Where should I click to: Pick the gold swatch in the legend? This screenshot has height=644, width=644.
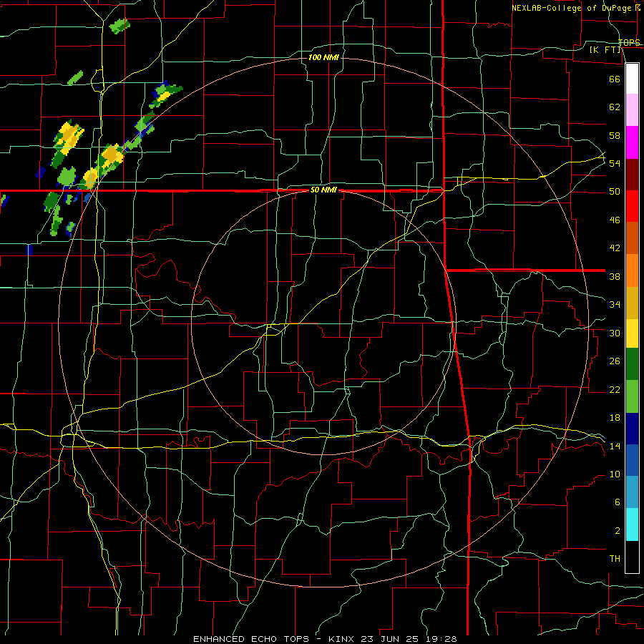tap(632, 303)
